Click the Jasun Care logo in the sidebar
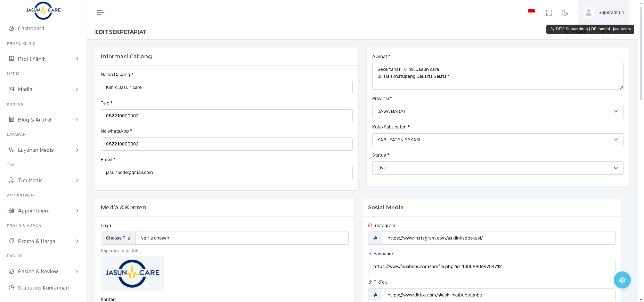 pos(43,10)
